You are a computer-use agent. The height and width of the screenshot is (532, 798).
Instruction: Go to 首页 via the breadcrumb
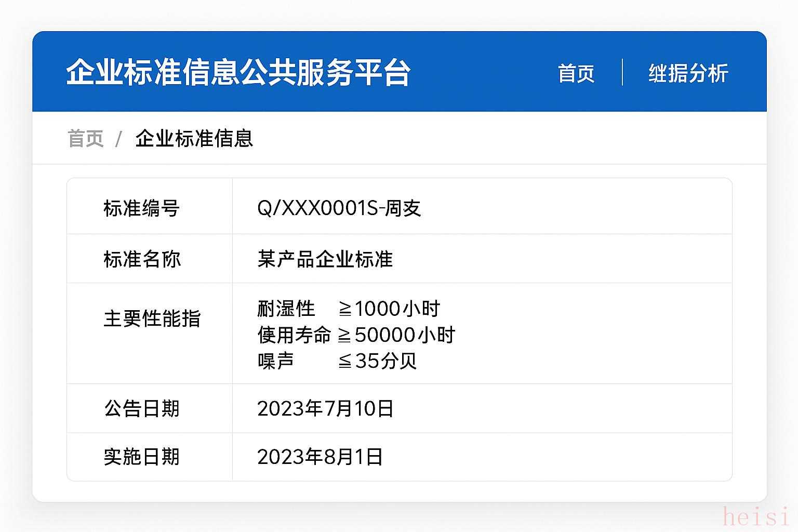[86, 139]
